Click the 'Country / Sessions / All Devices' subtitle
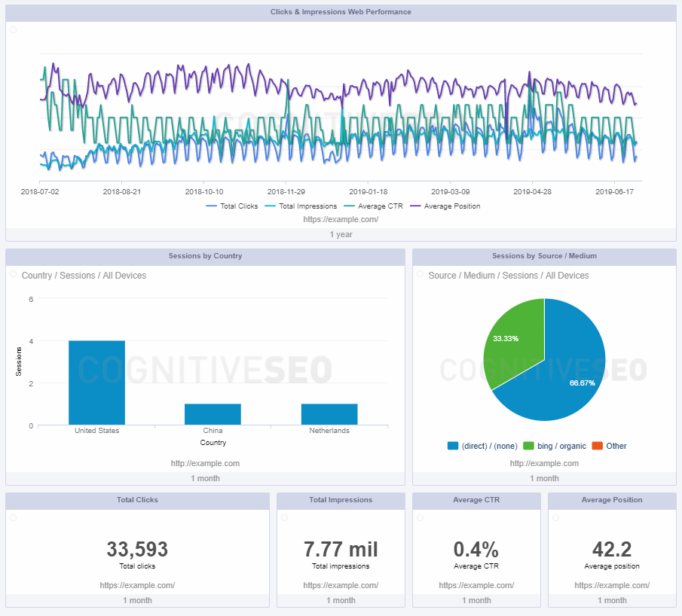This screenshot has height=616, width=682. coord(84,276)
